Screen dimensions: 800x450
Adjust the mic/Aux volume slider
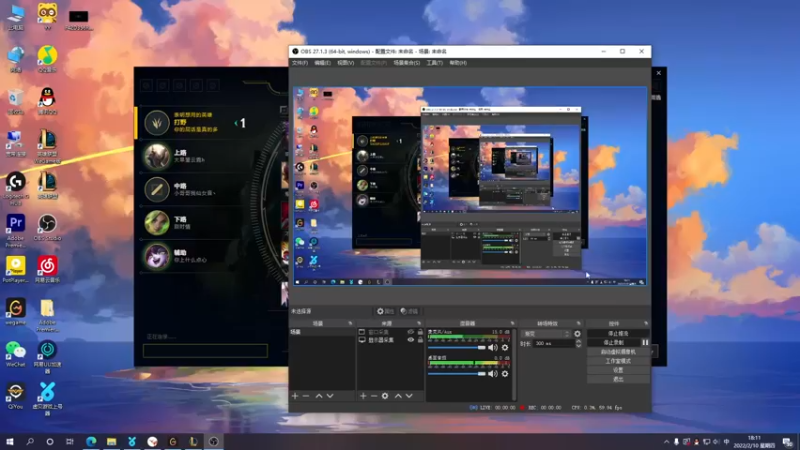(x=457, y=347)
